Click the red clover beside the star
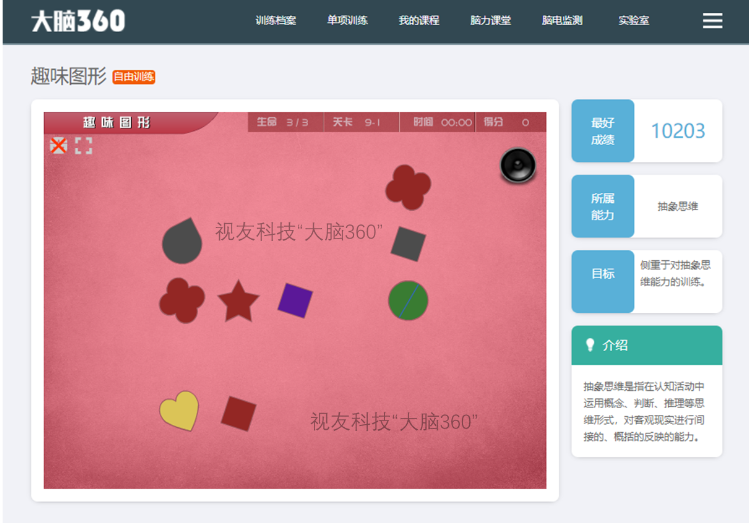 click(x=182, y=301)
